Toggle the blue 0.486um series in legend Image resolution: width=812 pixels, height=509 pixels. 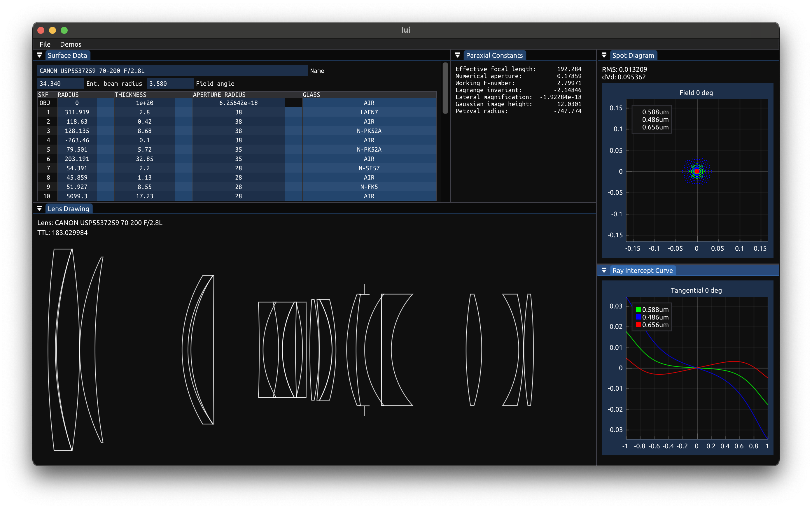[638, 317]
